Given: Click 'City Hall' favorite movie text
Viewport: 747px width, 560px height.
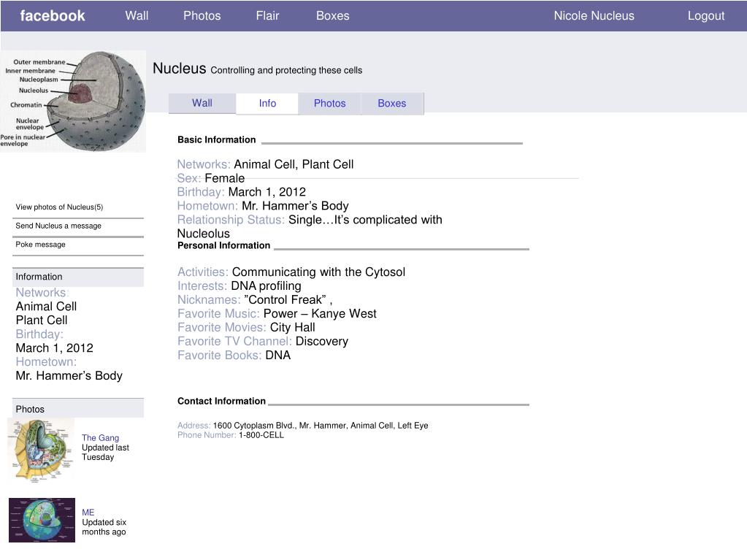Looking at the screenshot, I should (x=292, y=327).
